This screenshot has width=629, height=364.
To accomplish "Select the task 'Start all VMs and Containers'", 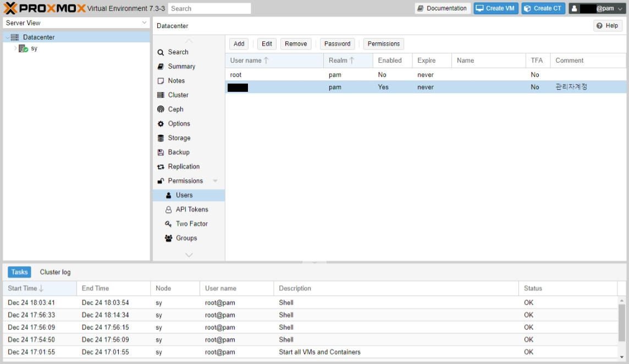I will [x=310, y=352].
